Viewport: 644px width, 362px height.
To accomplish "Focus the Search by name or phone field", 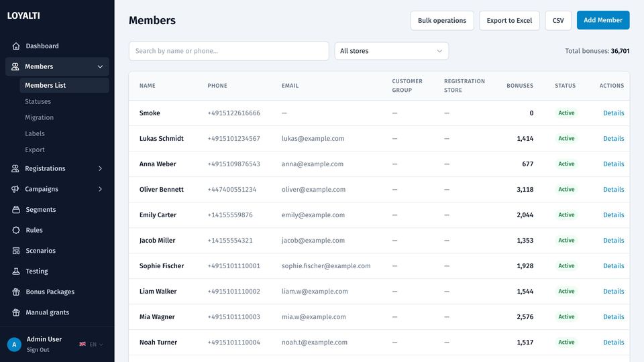I will [x=229, y=51].
